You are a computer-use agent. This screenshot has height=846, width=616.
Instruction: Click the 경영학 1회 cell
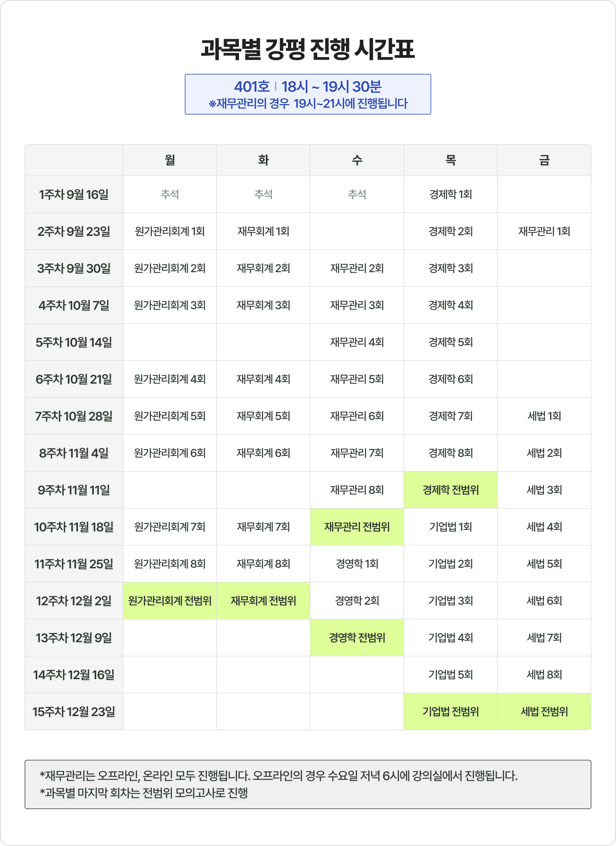[357, 564]
